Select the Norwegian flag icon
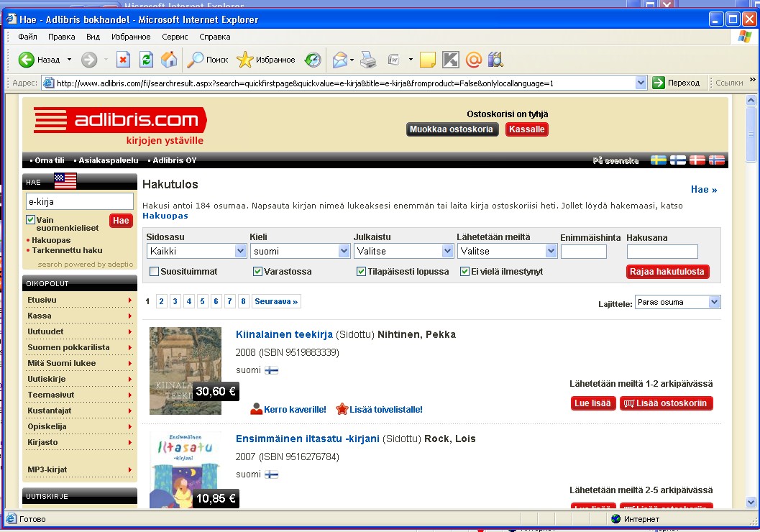Image resolution: width=760 pixels, height=532 pixels. click(716, 160)
